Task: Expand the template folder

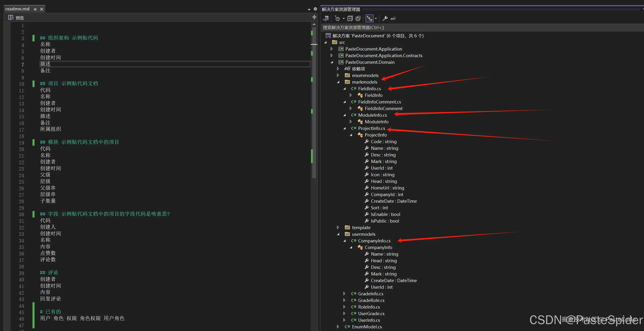Action: pos(338,228)
